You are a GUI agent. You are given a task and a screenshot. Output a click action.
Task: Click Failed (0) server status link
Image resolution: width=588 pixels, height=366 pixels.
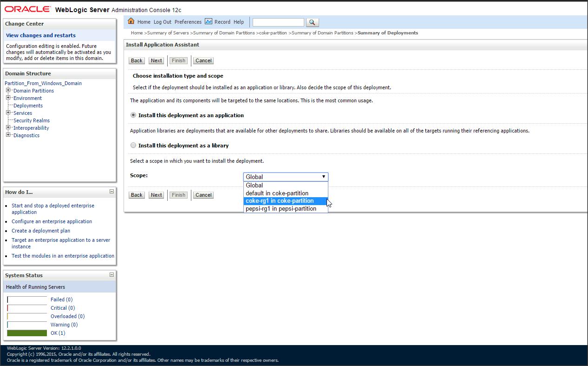tap(61, 299)
